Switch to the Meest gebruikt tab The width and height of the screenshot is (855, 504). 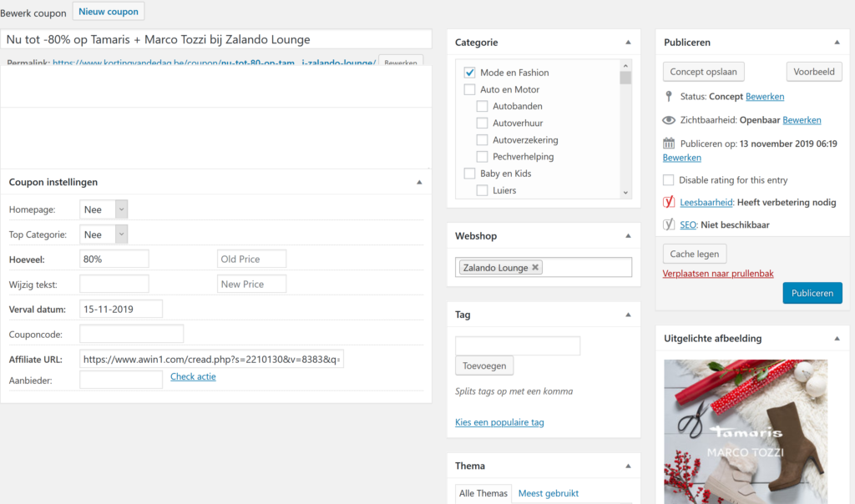click(548, 493)
